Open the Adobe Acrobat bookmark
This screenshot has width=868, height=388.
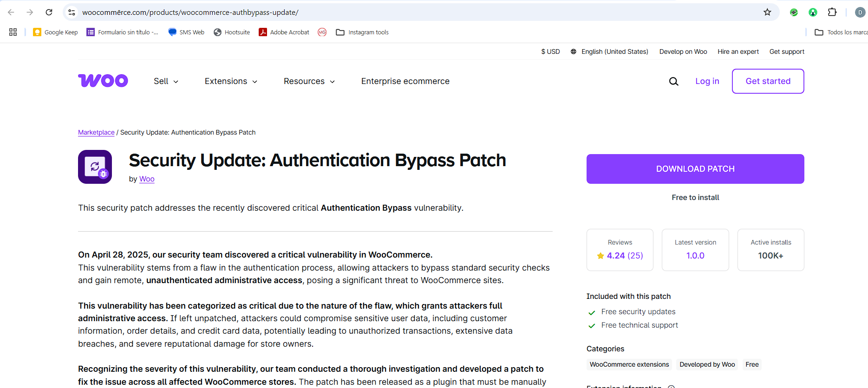[x=284, y=32]
